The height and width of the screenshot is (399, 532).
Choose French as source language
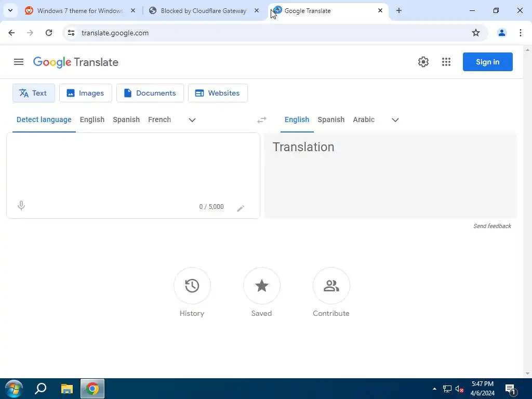[159, 120]
